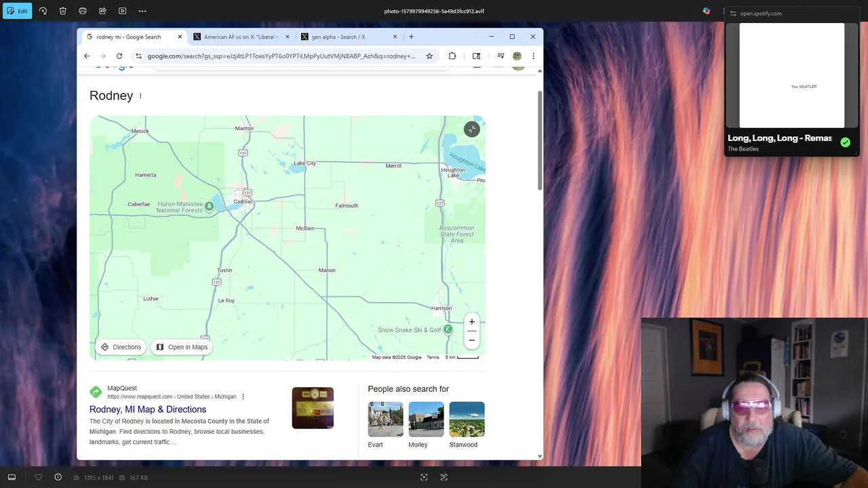Open the Chrome profile avatar
Image resolution: width=868 pixels, height=488 pixels.
tap(517, 56)
